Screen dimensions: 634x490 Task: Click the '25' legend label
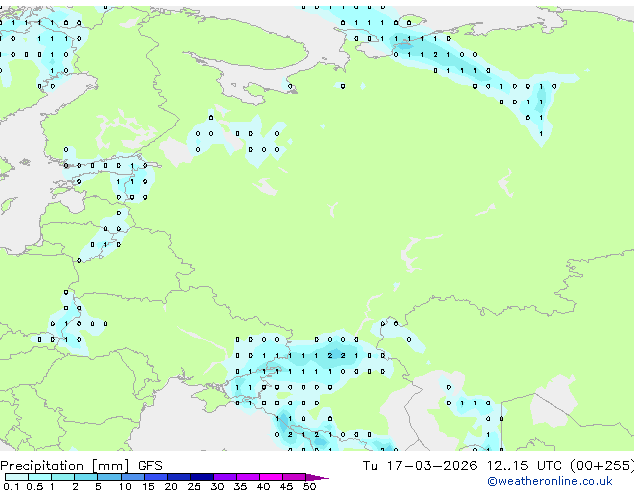194,486
